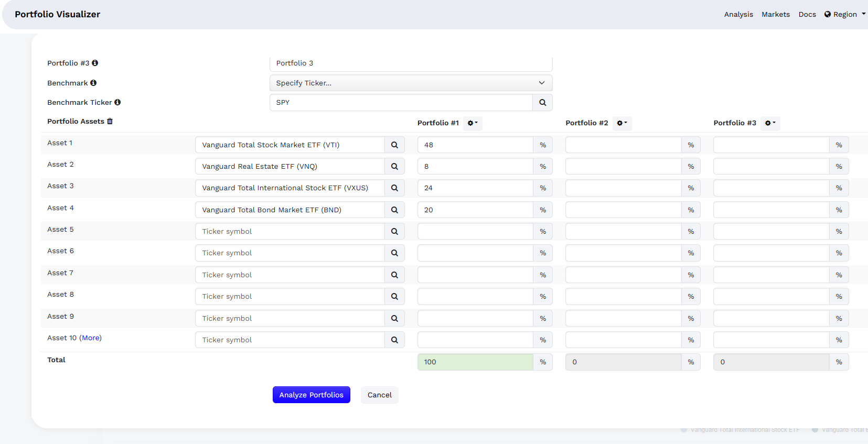Click the info icon next to Portfolio #3
Viewport: 868px width, 444px height.
coord(95,63)
